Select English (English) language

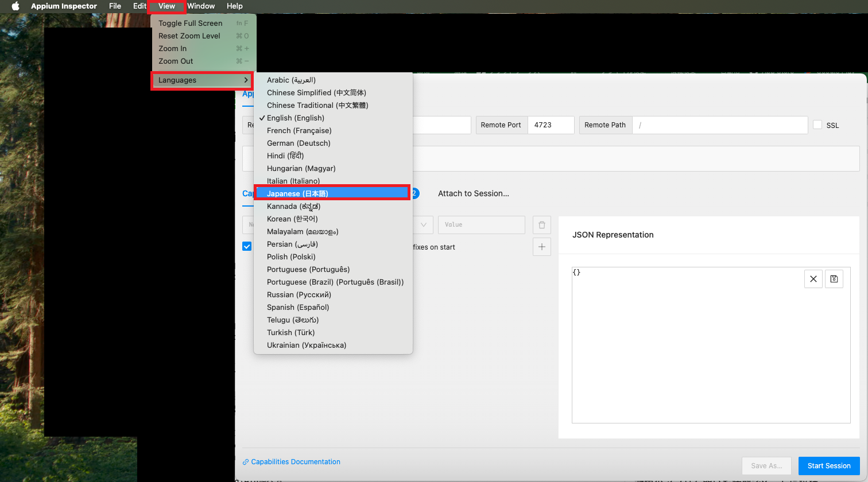[333, 118]
